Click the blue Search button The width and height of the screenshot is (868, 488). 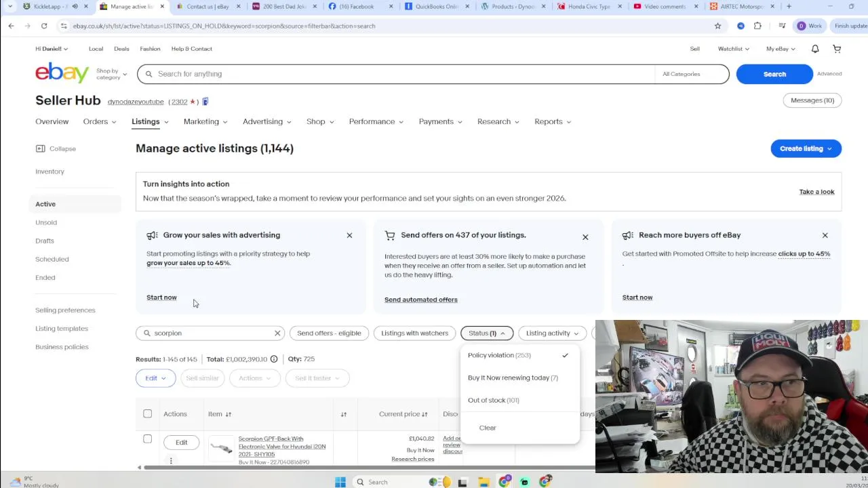[774, 74]
